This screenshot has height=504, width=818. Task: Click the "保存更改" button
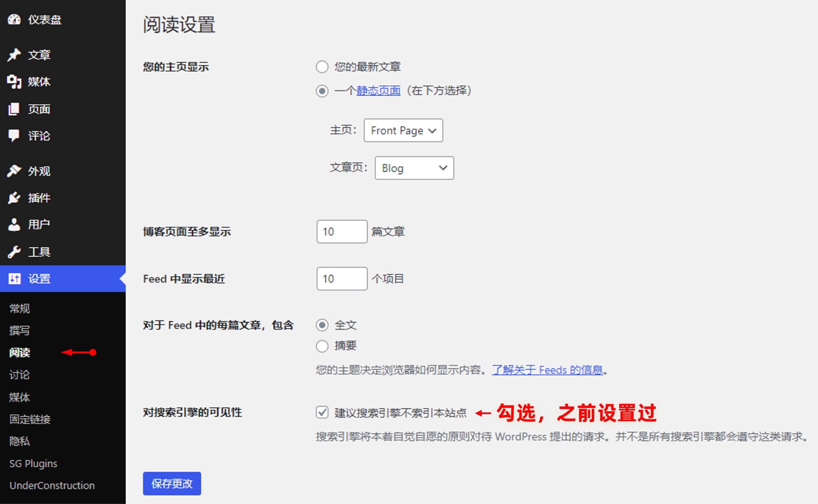tap(172, 483)
